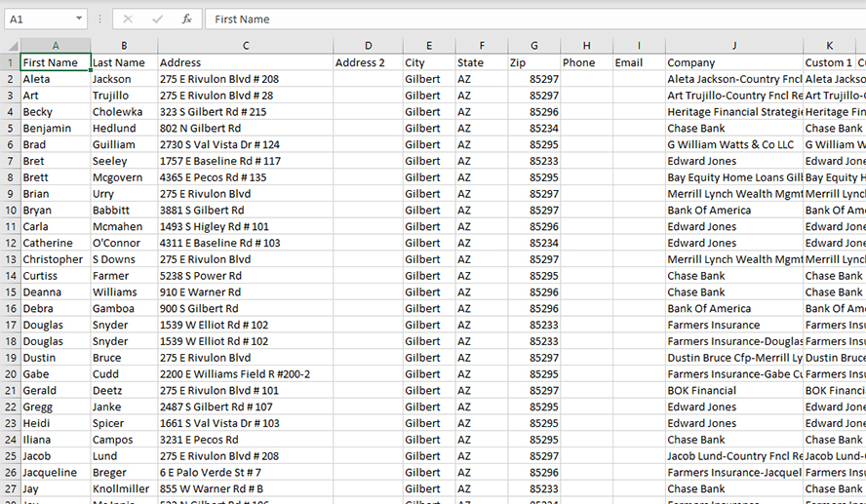Viewport: 866px width, 504px height.
Task: Click the Enter checkmark formula bar icon
Action: 157,19
